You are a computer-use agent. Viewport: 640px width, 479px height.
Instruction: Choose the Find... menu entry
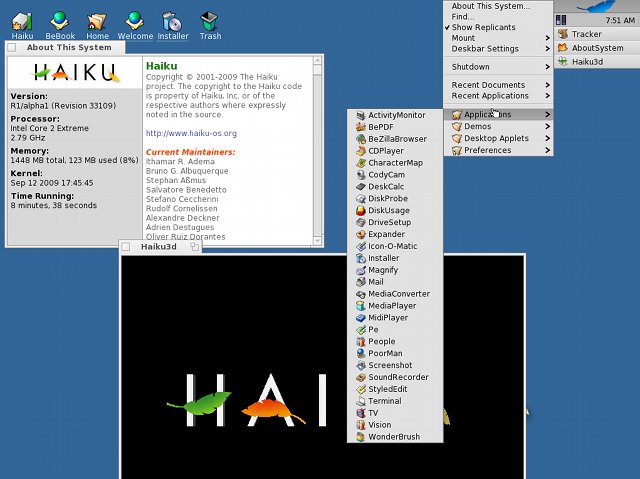(x=498, y=17)
